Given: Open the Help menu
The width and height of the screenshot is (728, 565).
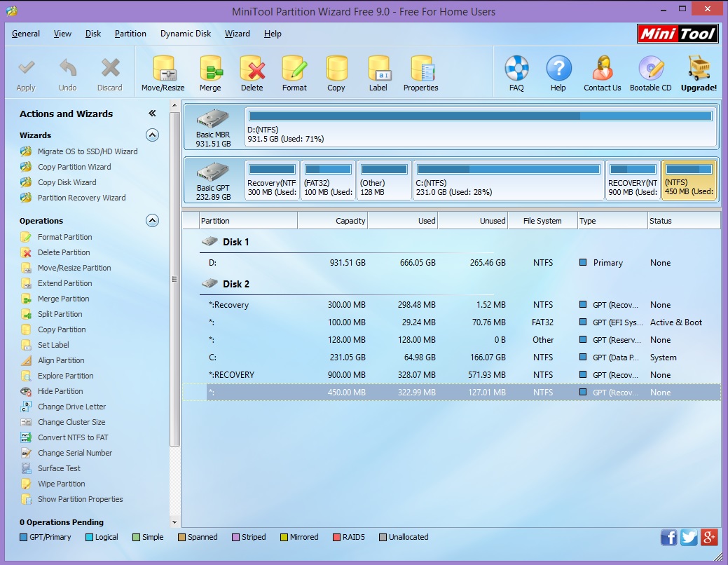Looking at the screenshot, I should coord(273,34).
